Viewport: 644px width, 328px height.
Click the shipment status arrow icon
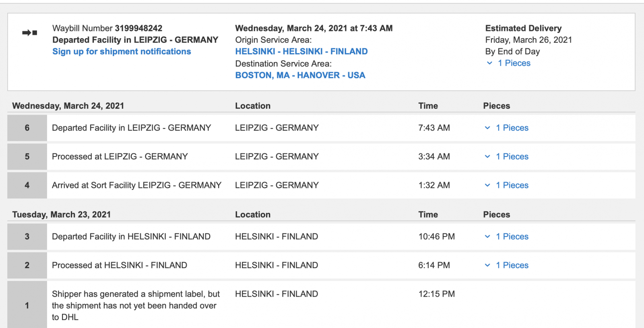click(x=29, y=33)
